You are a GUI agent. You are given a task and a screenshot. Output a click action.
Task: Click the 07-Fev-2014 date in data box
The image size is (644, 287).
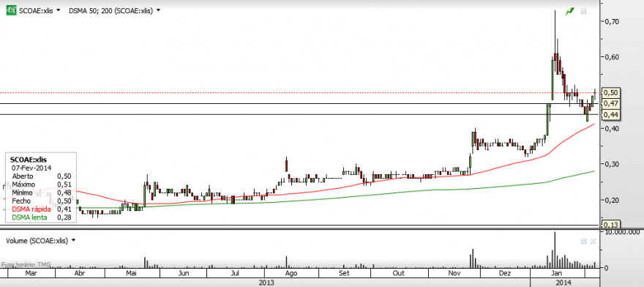coord(31,168)
